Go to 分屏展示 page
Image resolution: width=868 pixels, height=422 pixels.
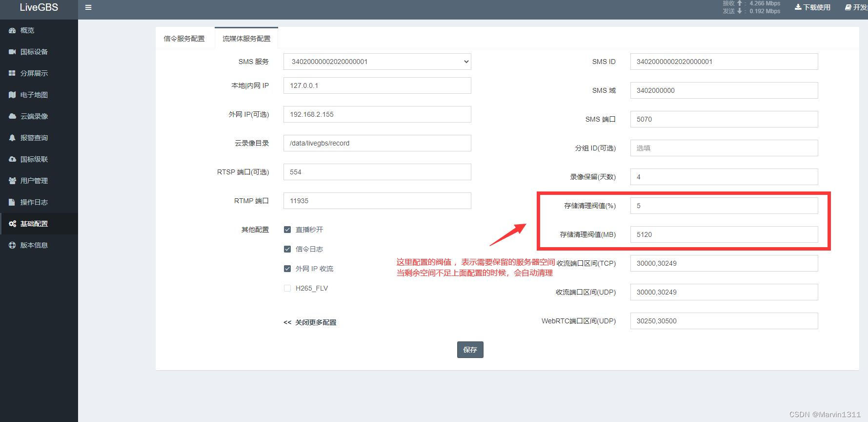pyautogui.click(x=39, y=73)
